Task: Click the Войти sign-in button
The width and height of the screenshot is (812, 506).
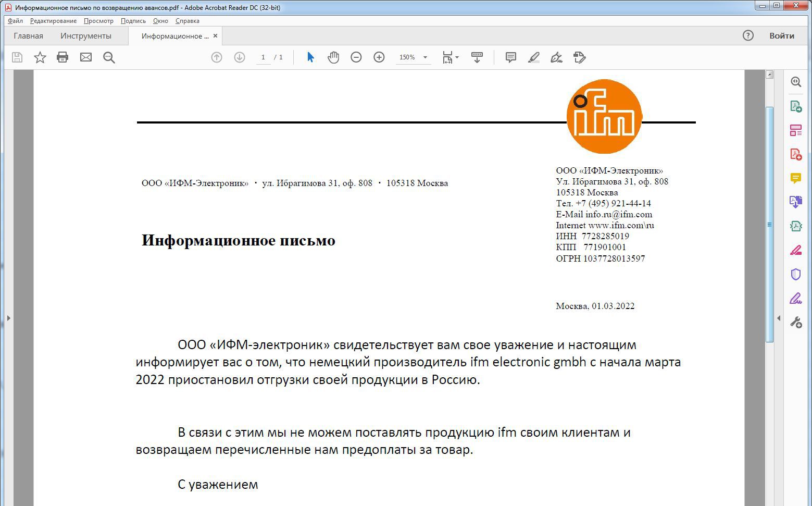Action: point(782,35)
